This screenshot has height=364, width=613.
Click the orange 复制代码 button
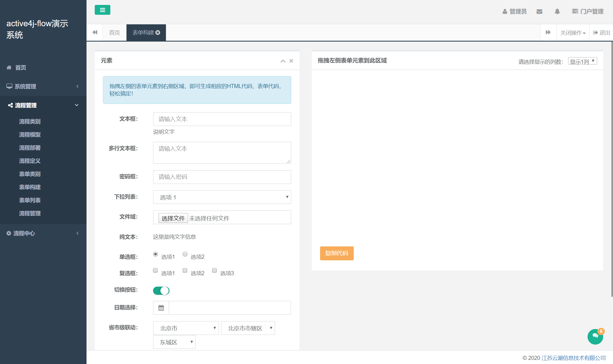click(336, 253)
